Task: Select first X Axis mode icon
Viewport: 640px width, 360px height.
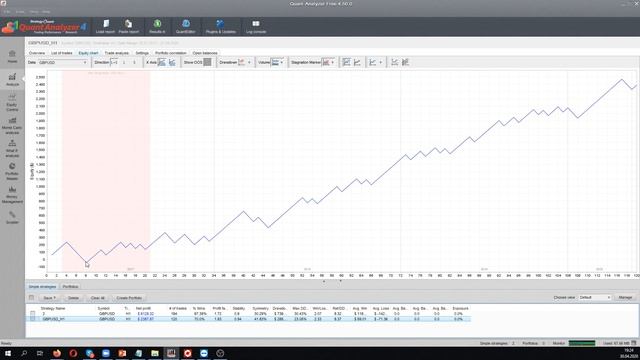Action: point(162,62)
